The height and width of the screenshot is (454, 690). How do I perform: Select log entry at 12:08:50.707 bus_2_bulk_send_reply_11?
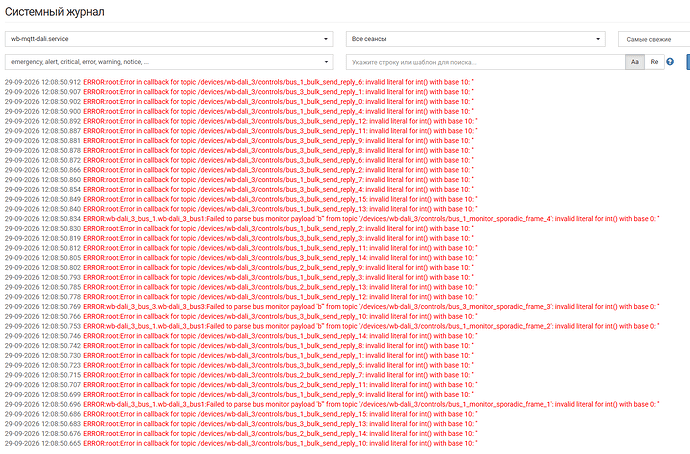pos(241,384)
